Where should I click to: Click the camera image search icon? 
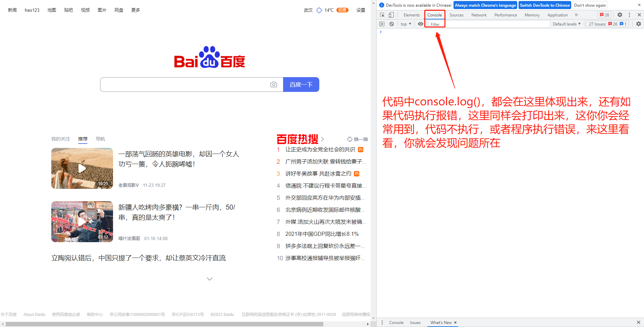click(274, 85)
